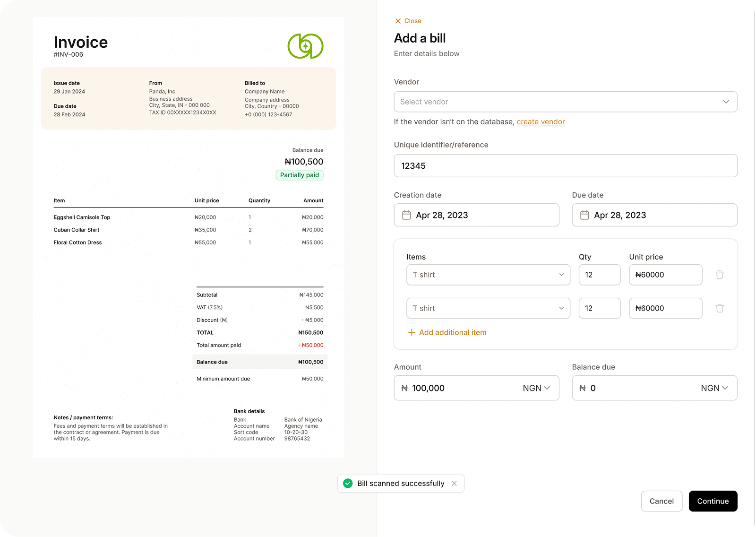Screen dimensions: 756x537
Task: Change Balance due currency NGN selector
Action: [714, 388]
